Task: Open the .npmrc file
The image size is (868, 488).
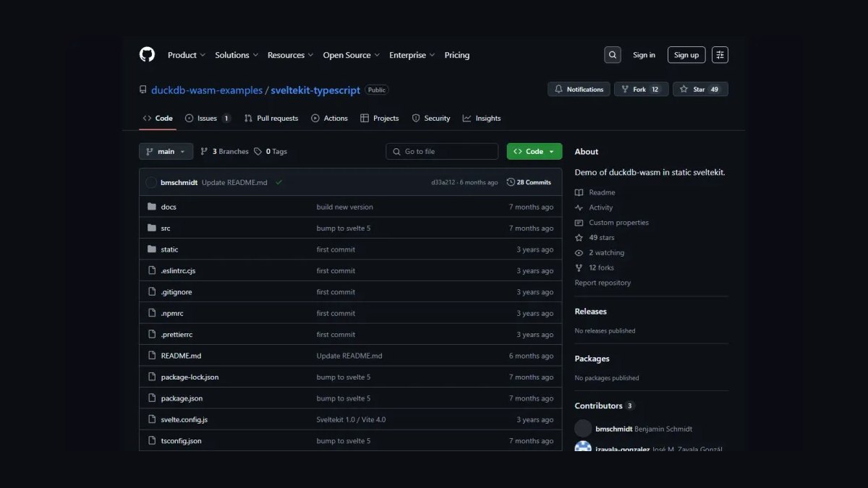Action: tap(172, 313)
